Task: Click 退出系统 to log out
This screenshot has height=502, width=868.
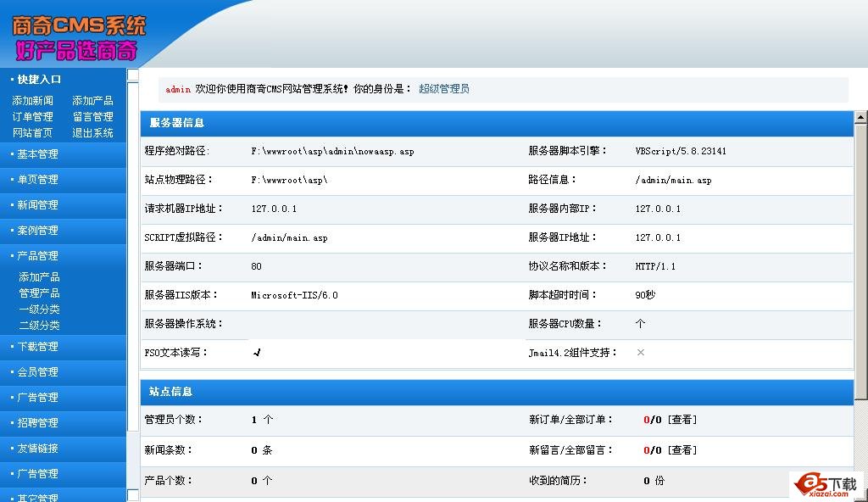Action: [92, 133]
